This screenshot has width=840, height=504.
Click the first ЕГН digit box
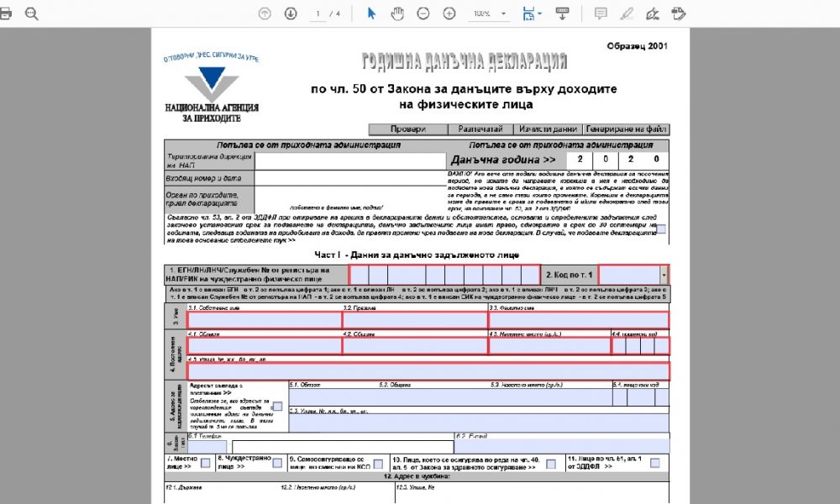point(359,275)
